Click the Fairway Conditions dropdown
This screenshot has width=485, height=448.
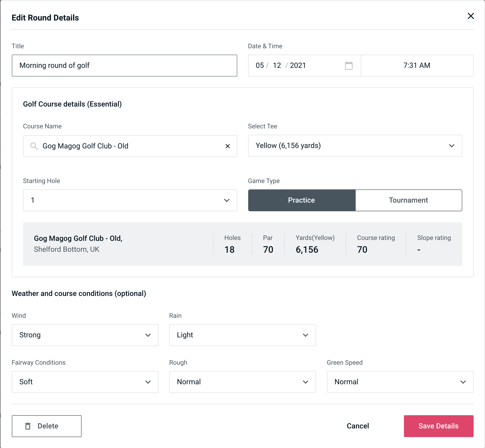(x=85, y=382)
